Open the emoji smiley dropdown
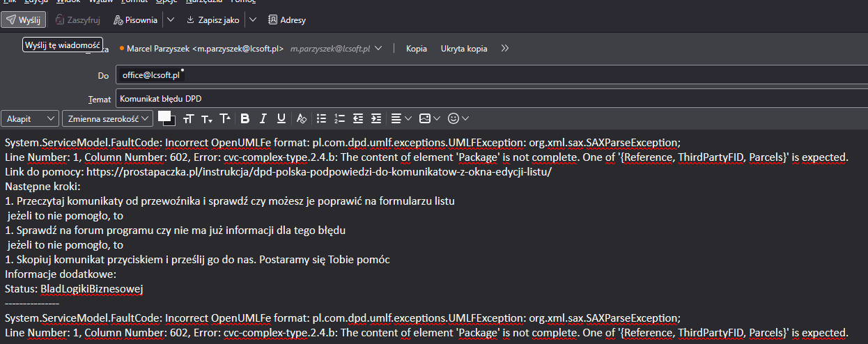Viewport: 868px width, 344px height. (458, 119)
